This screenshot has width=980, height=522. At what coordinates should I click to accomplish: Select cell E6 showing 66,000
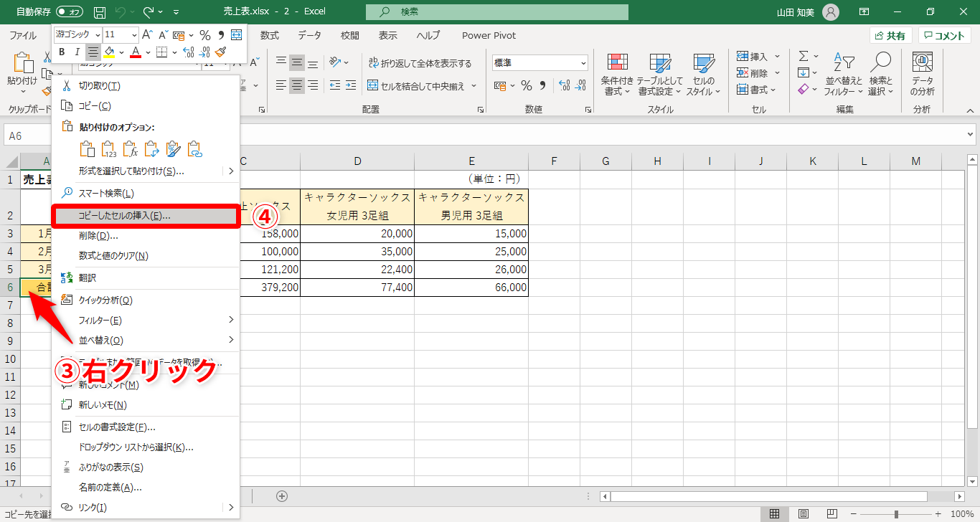471,288
